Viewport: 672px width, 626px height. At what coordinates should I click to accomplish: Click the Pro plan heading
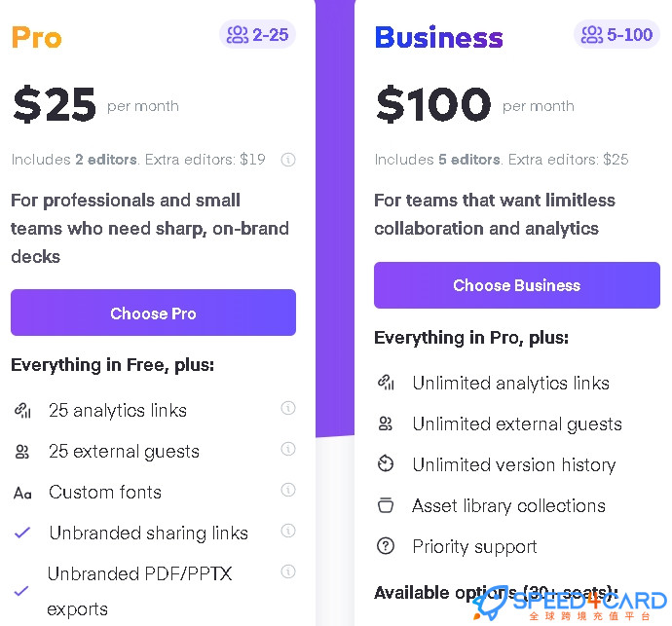(x=36, y=37)
